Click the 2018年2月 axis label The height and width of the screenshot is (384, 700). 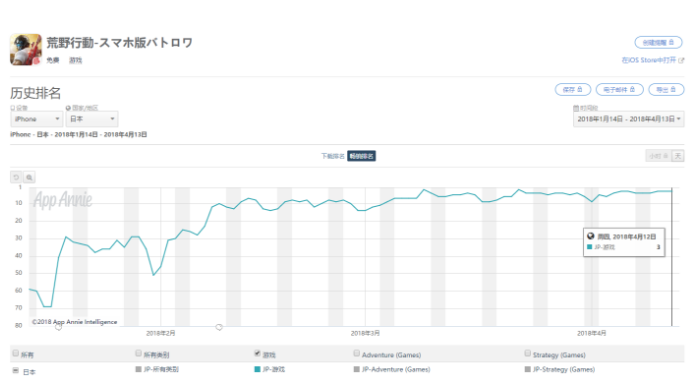coord(161,333)
